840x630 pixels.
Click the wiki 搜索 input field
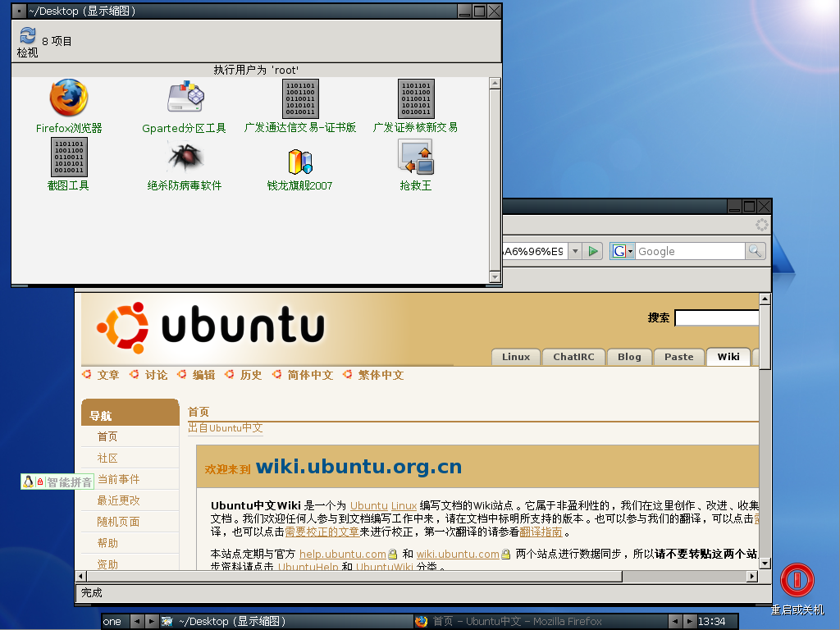pos(717,317)
